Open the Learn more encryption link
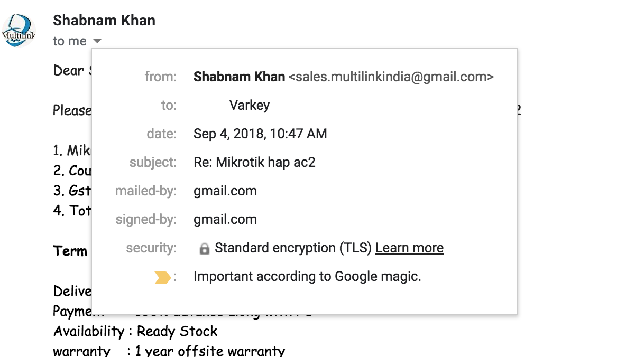 tap(409, 248)
